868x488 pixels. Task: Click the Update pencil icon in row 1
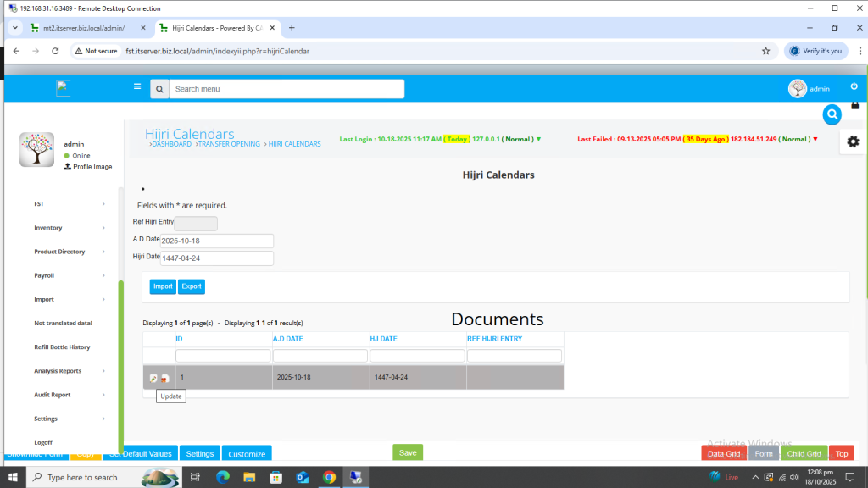[153, 379]
